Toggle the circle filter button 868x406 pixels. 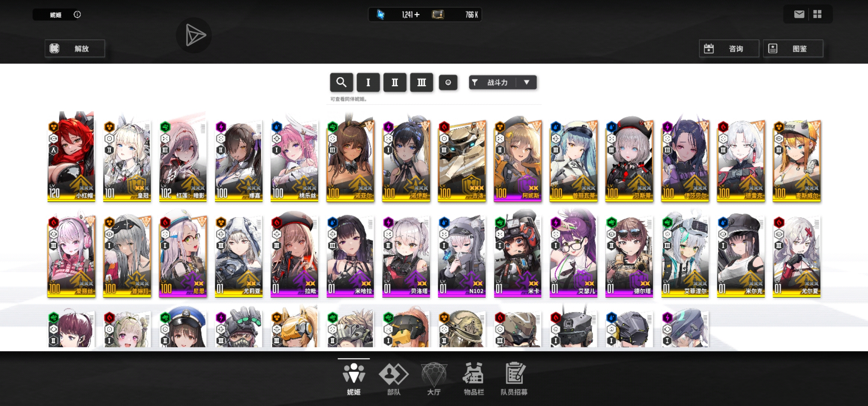pyautogui.click(x=448, y=82)
